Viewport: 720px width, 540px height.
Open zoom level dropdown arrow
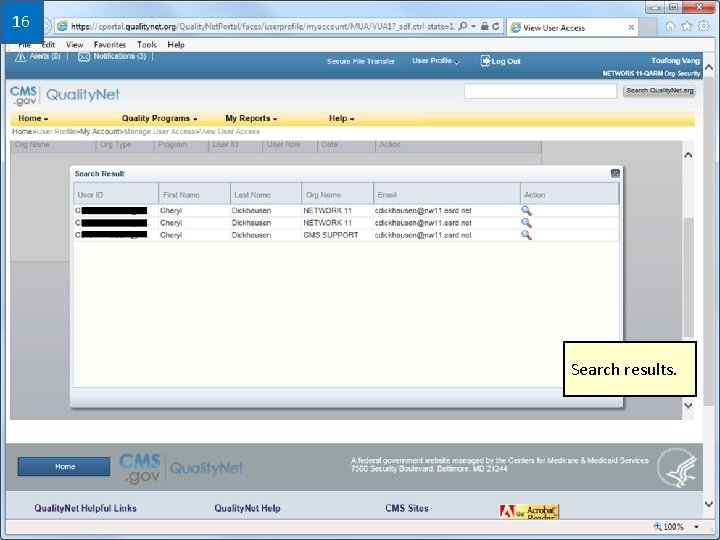tap(697, 527)
